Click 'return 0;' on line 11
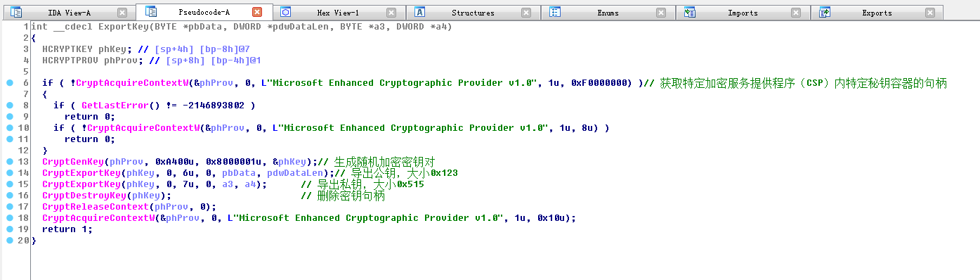980x280 pixels. pyautogui.click(x=90, y=139)
